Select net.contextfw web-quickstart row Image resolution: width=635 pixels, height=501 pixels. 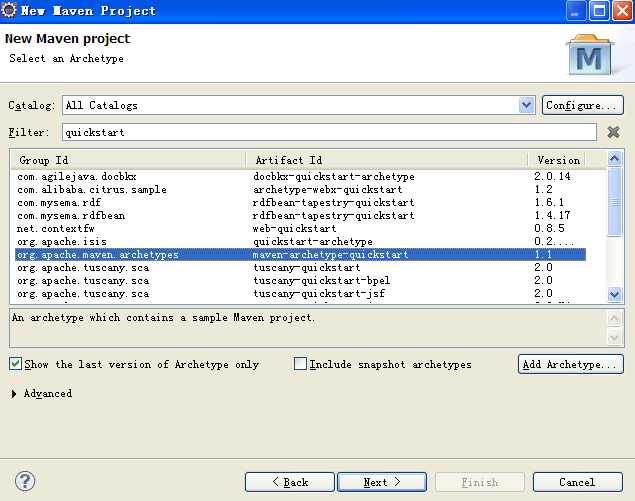point(300,228)
